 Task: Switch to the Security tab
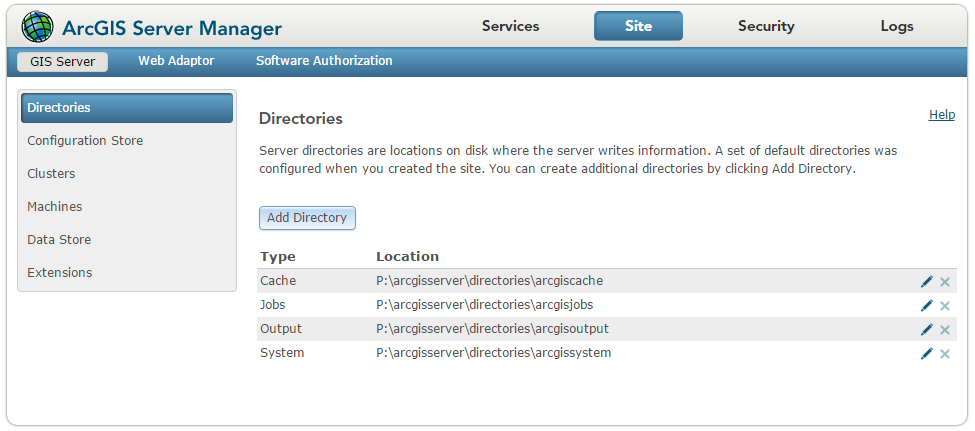click(766, 27)
